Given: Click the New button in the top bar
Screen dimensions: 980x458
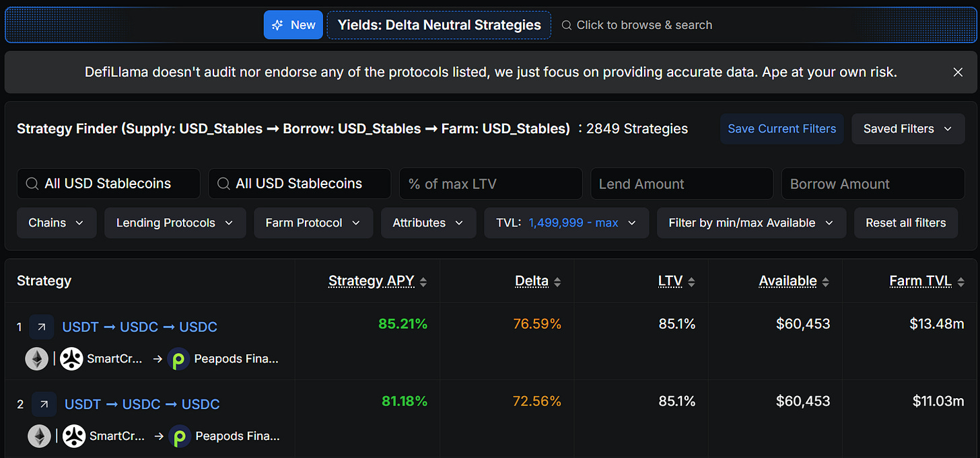Looking at the screenshot, I should (x=293, y=25).
